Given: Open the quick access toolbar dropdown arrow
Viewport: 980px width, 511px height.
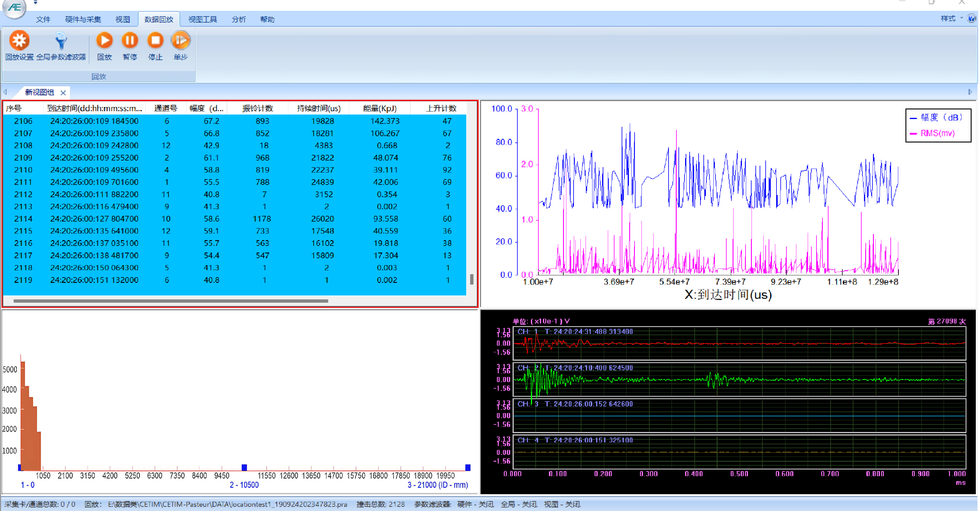Looking at the screenshot, I should pyautogui.click(x=35, y=3).
